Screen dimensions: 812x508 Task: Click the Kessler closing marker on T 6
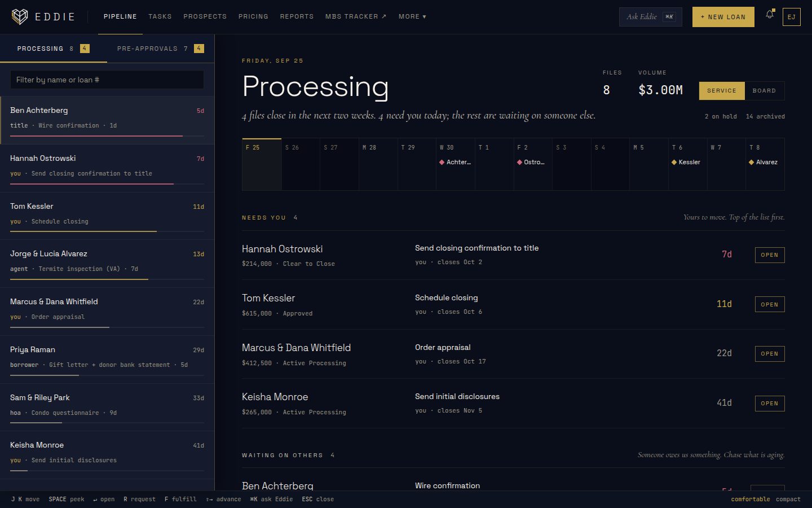coord(686,162)
